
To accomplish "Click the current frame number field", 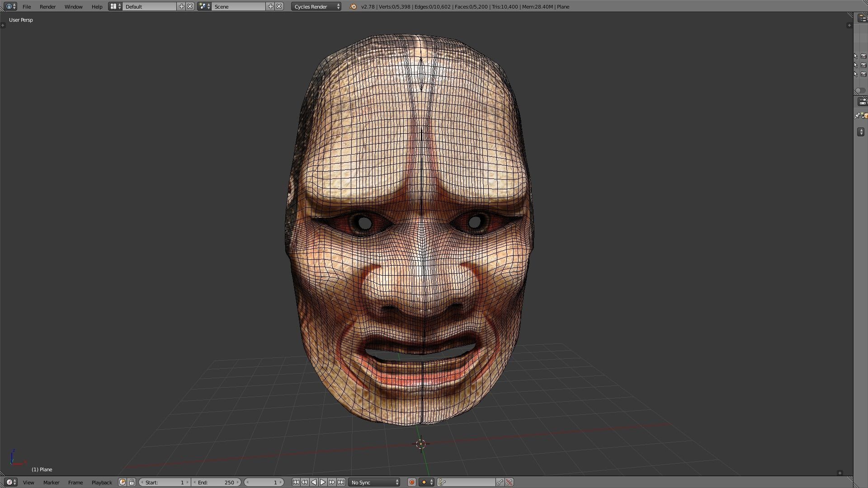I will [x=264, y=483].
